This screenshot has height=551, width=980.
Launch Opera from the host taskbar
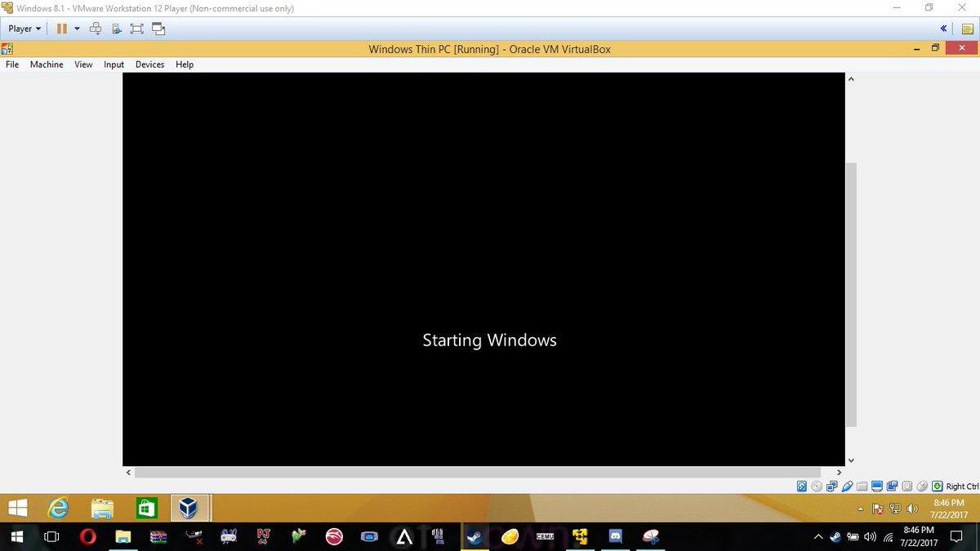coord(87,537)
